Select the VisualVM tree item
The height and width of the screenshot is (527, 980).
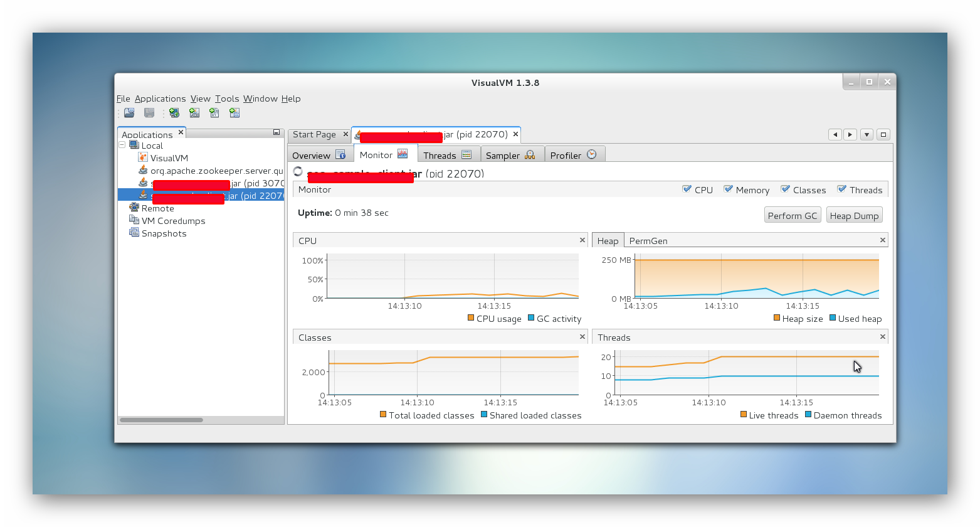pos(169,158)
